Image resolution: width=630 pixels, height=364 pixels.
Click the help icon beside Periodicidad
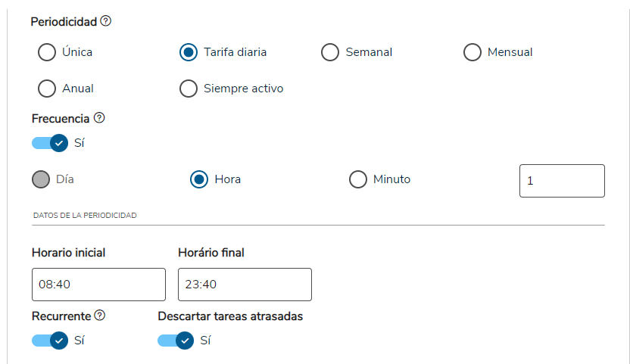click(x=106, y=21)
